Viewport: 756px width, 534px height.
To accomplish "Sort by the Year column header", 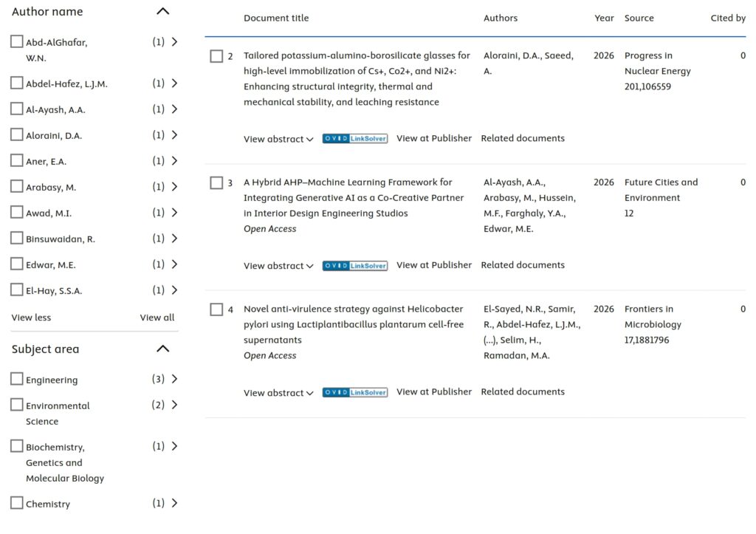I will [604, 18].
